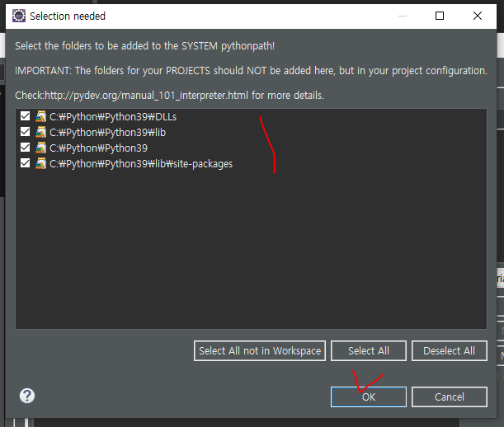
Task: Cancel the pythonpath selection dialog
Action: [450, 397]
